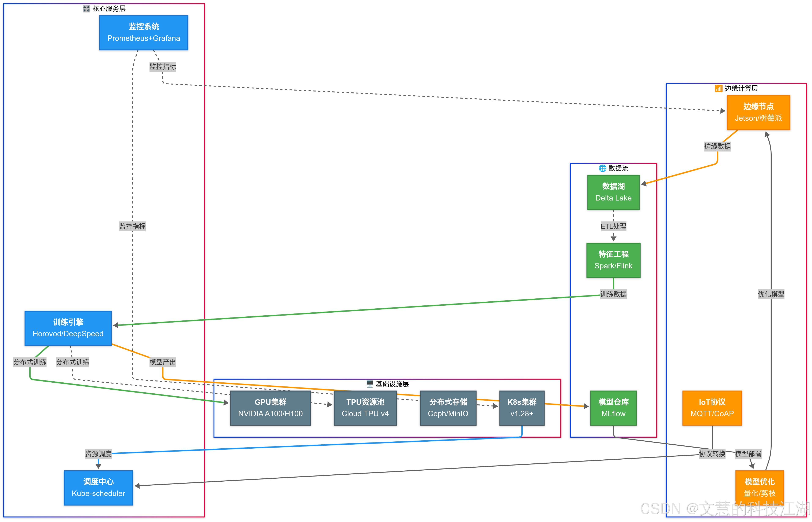Click the signal-bars icon beside 边缘计算层
This screenshot has width=812, height=522.
pyautogui.click(x=719, y=88)
